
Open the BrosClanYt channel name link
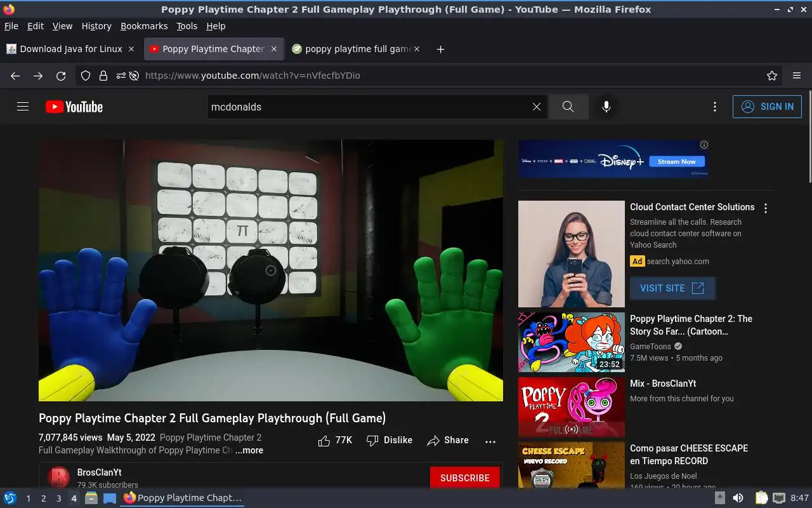tap(99, 472)
